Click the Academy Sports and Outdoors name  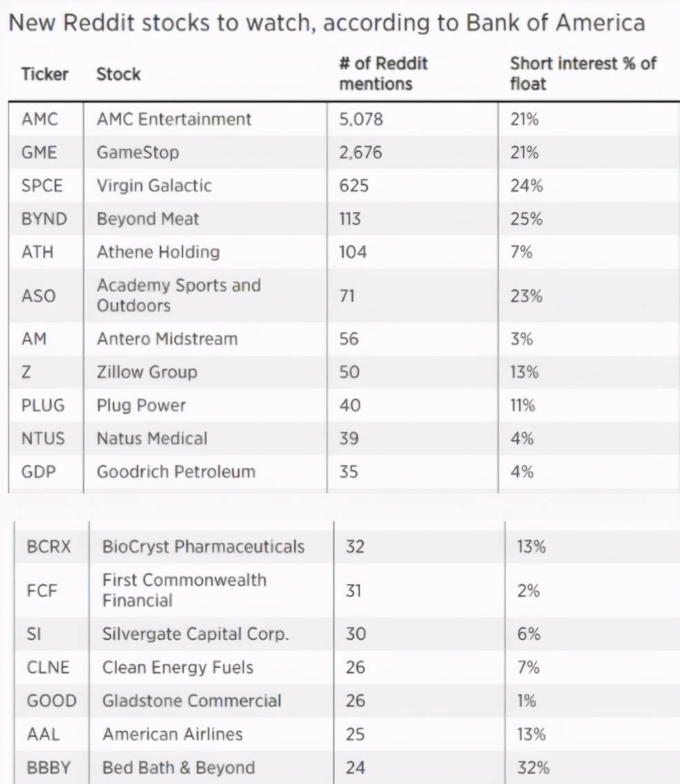pyautogui.click(x=178, y=295)
